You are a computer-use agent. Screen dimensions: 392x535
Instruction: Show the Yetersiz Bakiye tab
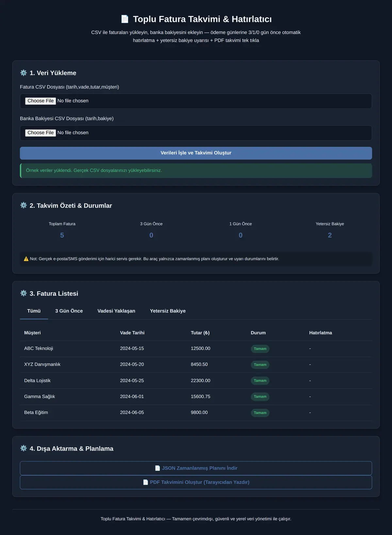168,311
